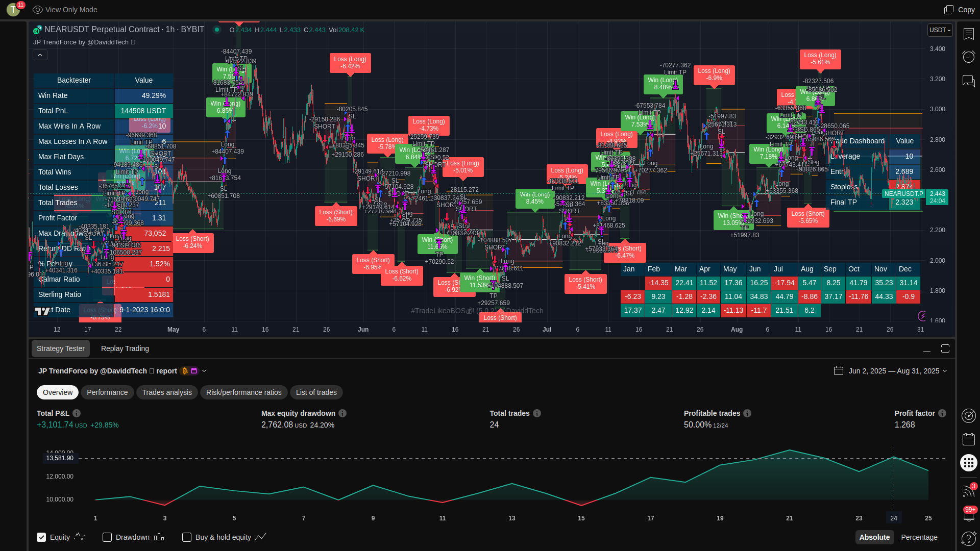Image resolution: width=980 pixels, height=551 pixels.
Task: Show info tooltip for Total P&L
Action: tap(77, 413)
